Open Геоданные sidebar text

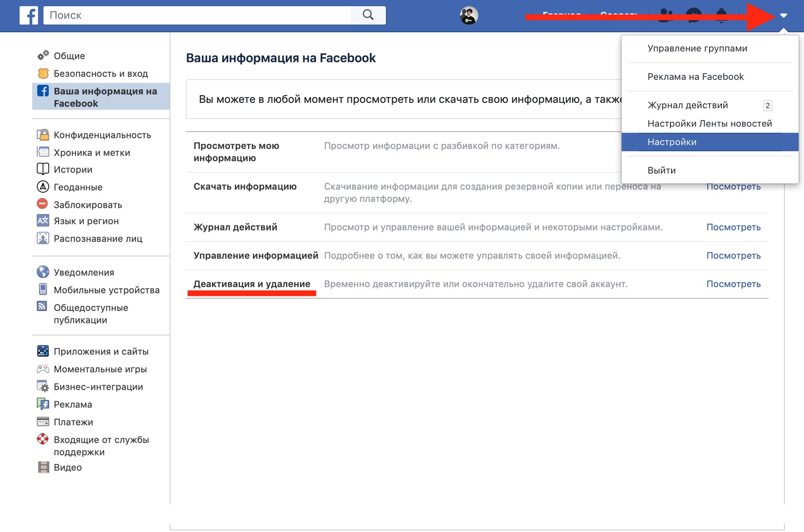coord(78,187)
